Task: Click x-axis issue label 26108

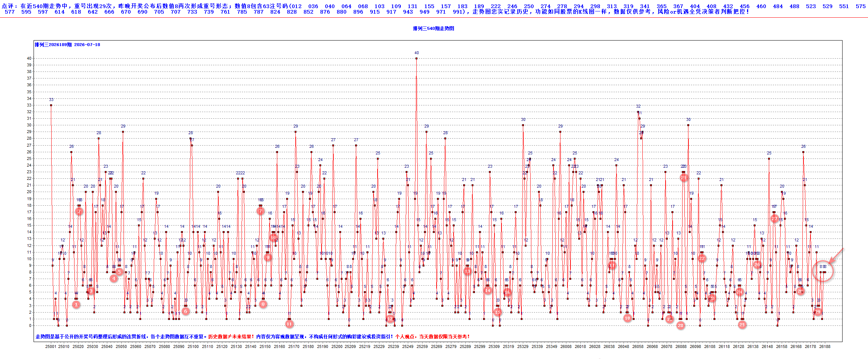Action: 710,346
